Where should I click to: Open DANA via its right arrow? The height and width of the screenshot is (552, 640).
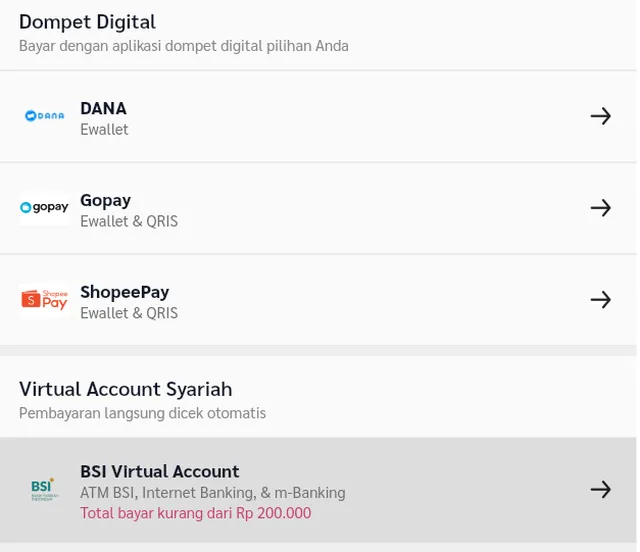coord(600,116)
